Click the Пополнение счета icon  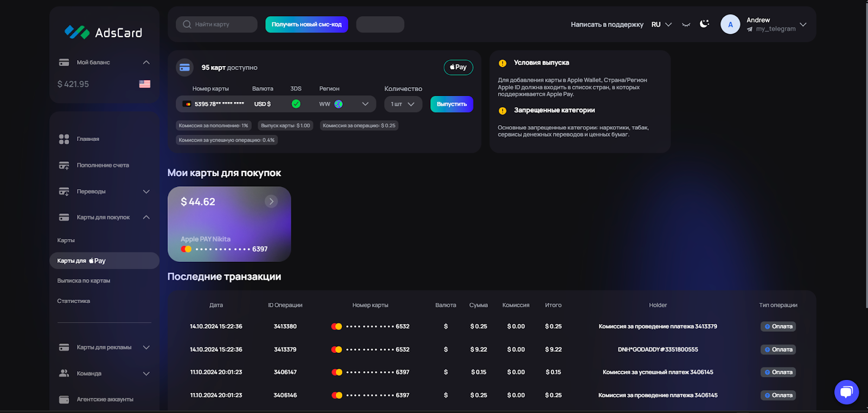click(64, 165)
